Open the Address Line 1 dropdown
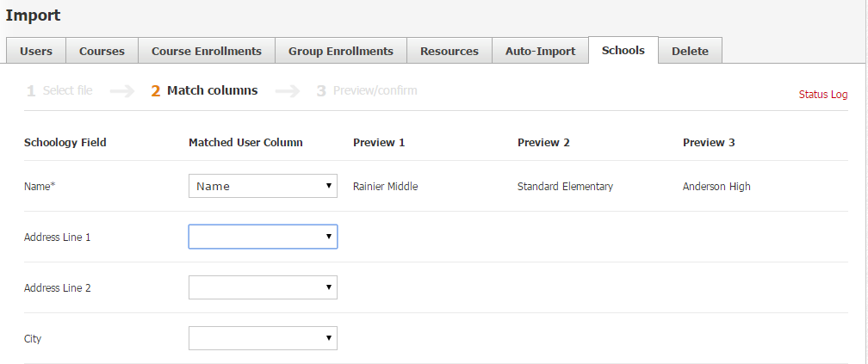868x364 pixels. [x=263, y=237]
